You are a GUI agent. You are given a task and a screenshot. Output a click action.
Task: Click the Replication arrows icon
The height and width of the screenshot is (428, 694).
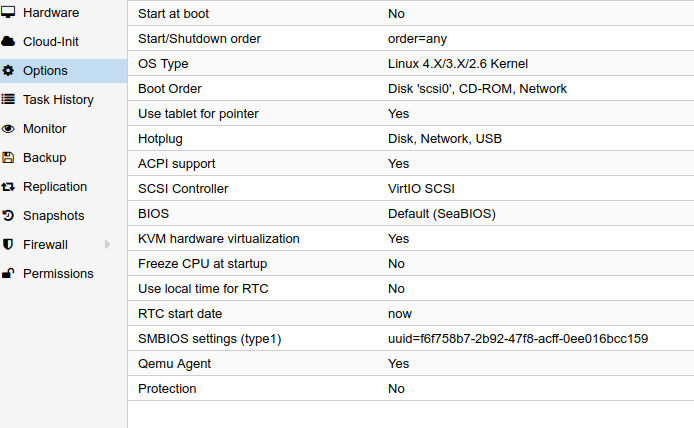point(8,187)
